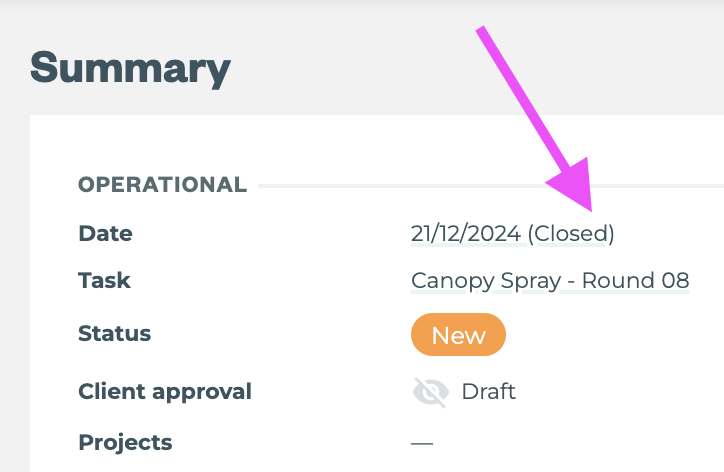Click the orange New status badge
The image size is (724, 472).
pyautogui.click(x=458, y=336)
